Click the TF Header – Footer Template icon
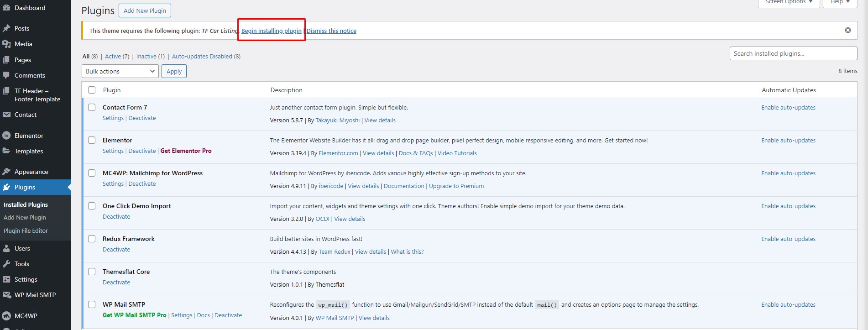868x330 pixels. [x=6, y=91]
